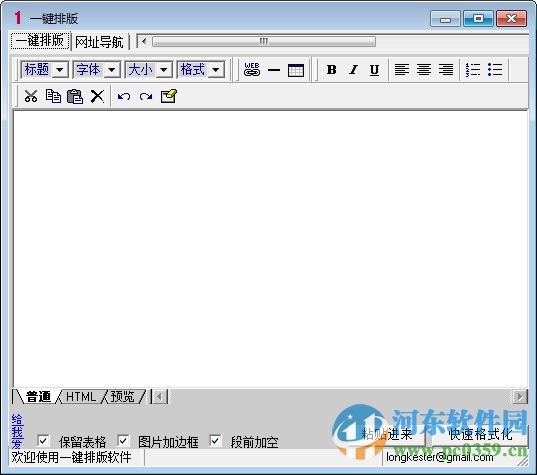Viewport: 537px width, 475px height.
Task: Delete selection with X icon
Action: click(x=97, y=96)
